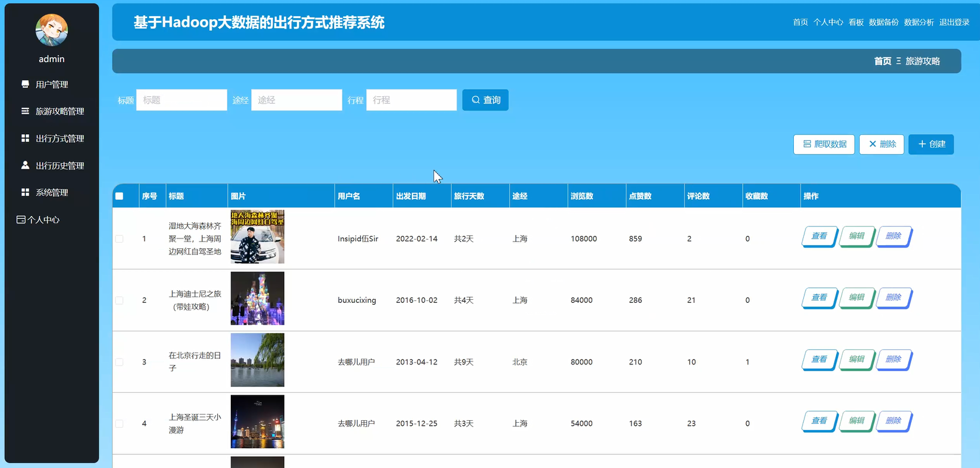Click the 个人中心 card icon
Viewport: 980px width, 468px height.
[21, 220]
